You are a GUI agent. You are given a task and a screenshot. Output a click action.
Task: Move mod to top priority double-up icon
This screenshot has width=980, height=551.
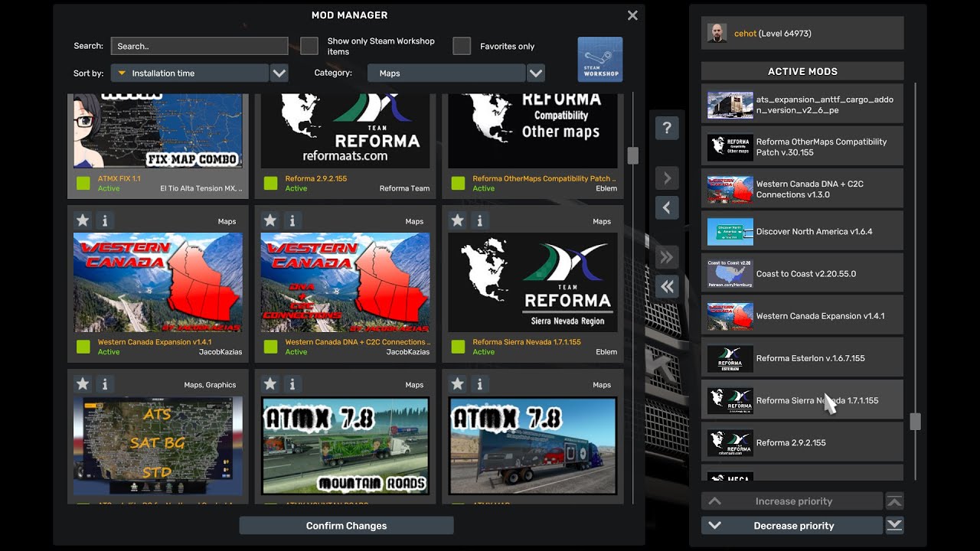[x=894, y=501]
